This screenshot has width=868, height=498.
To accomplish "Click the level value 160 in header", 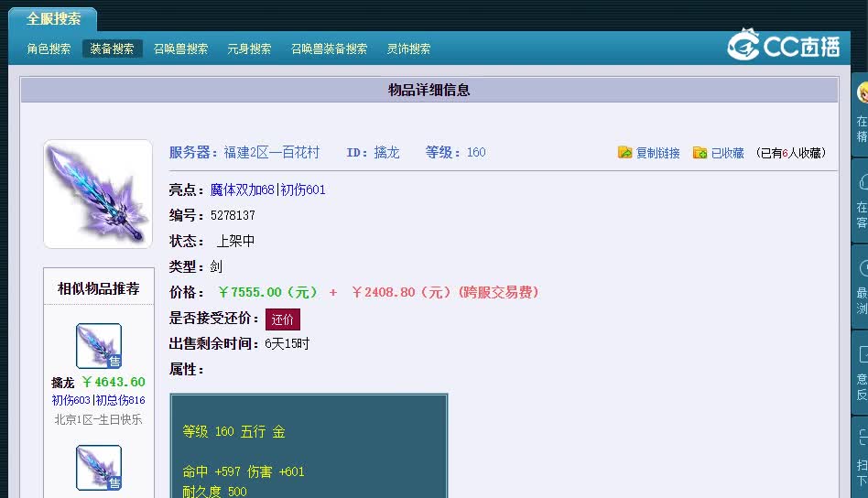I will [476, 153].
